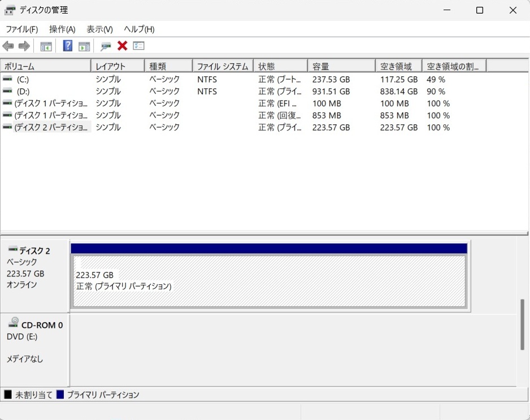This screenshot has width=530, height=420.
Task: Click the 838.14 GB free space cell
Action: 399,92
